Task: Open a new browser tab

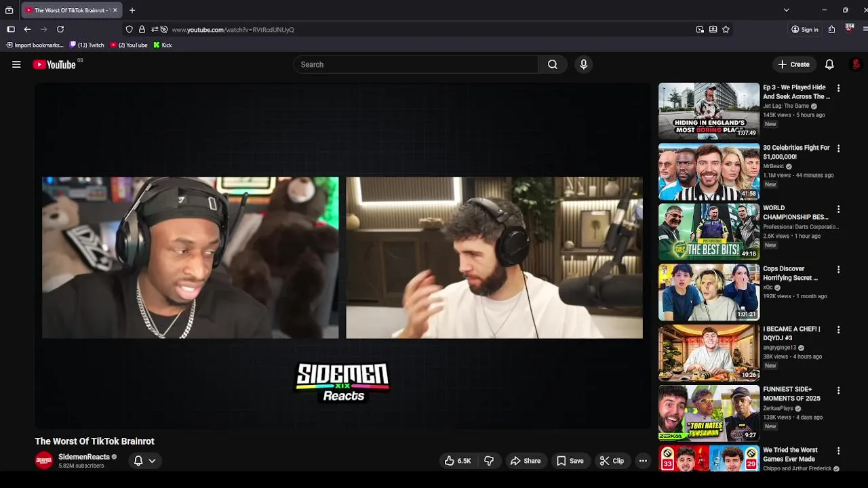Action: (x=132, y=10)
